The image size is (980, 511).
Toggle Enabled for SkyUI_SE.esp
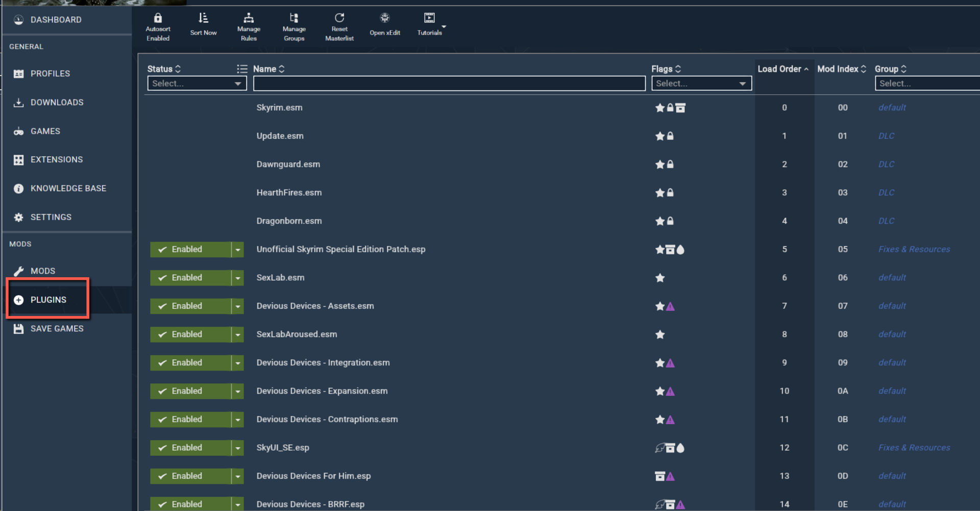pyautogui.click(x=190, y=448)
